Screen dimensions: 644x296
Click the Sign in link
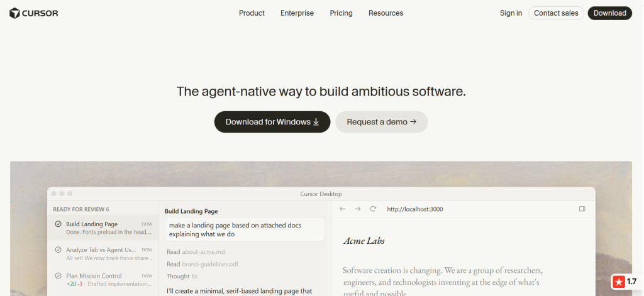pyautogui.click(x=511, y=13)
